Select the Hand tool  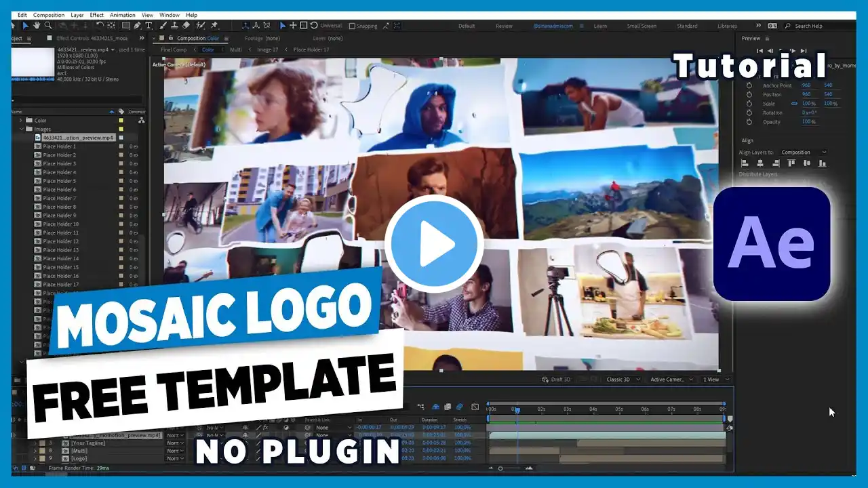37,26
